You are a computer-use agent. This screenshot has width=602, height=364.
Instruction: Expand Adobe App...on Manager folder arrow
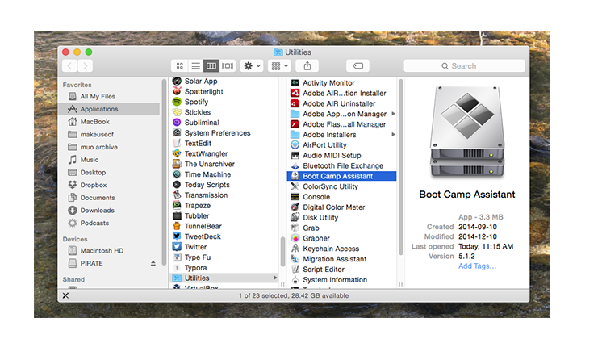point(393,114)
